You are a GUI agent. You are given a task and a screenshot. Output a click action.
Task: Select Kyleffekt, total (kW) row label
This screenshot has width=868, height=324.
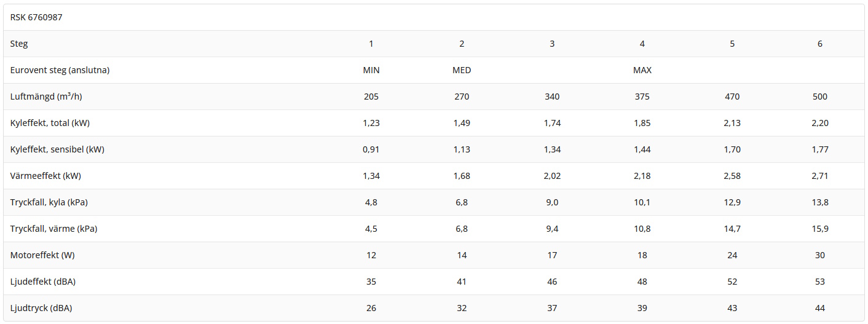pyautogui.click(x=50, y=123)
